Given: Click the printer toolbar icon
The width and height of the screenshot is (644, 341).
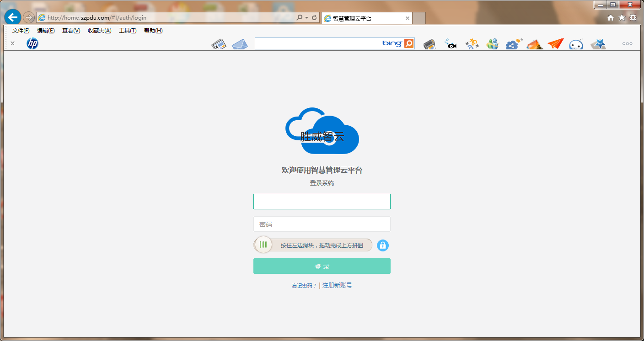Looking at the screenshot, I should 429,44.
